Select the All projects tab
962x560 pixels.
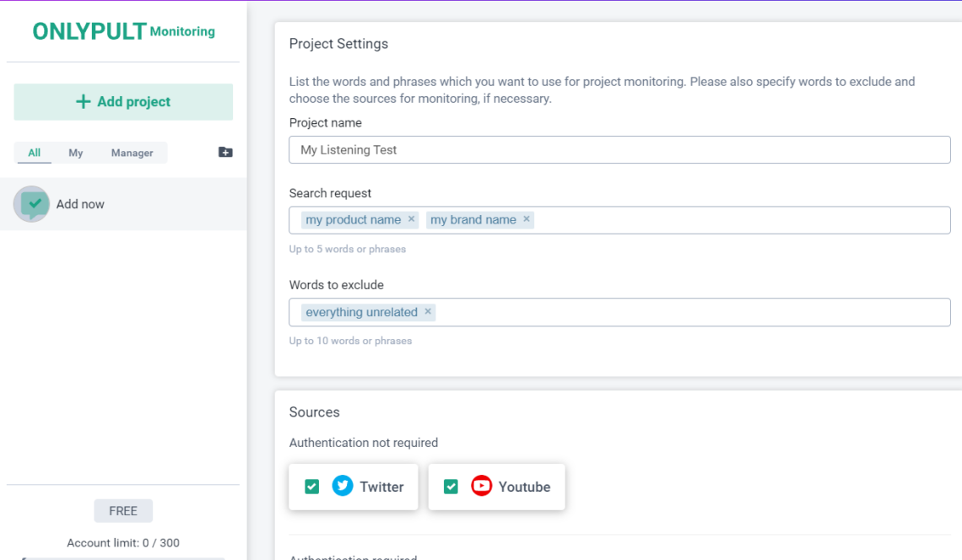[34, 153]
